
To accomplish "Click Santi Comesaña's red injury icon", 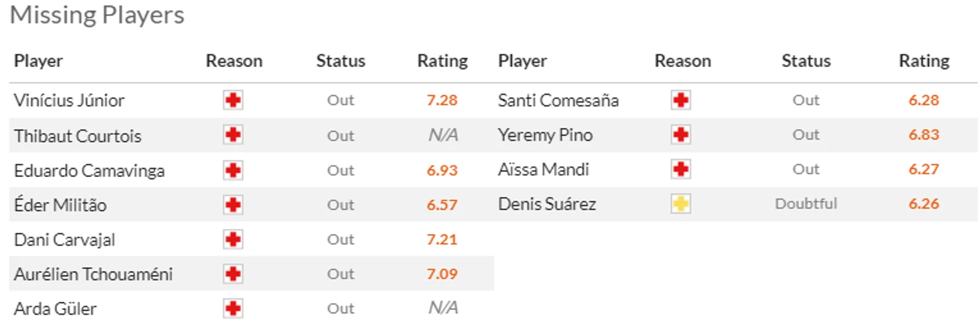I will click(681, 101).
